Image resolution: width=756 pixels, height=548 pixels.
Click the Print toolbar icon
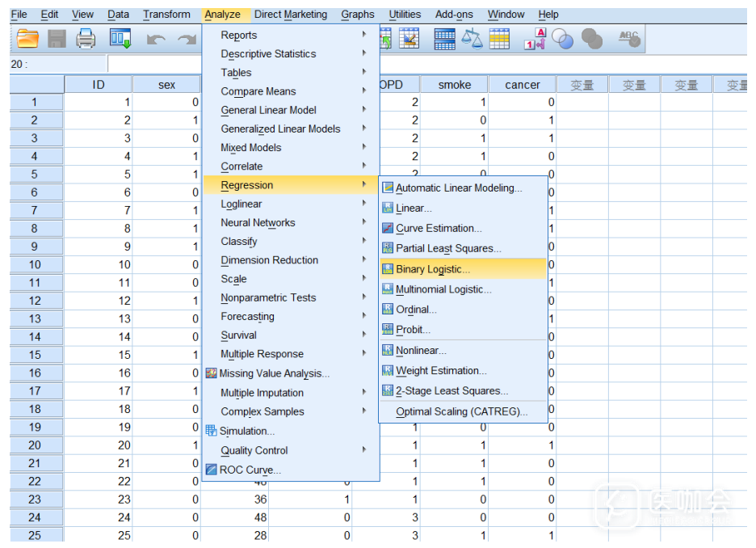coord(86,39)
